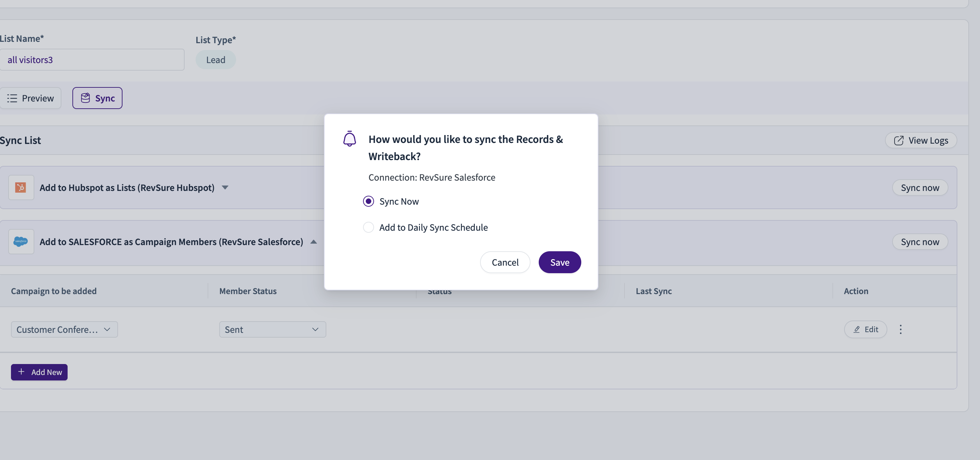This screenshot has height=460, width=980.
Task: Click Save in the sync dialog
Action: [560, 262]
